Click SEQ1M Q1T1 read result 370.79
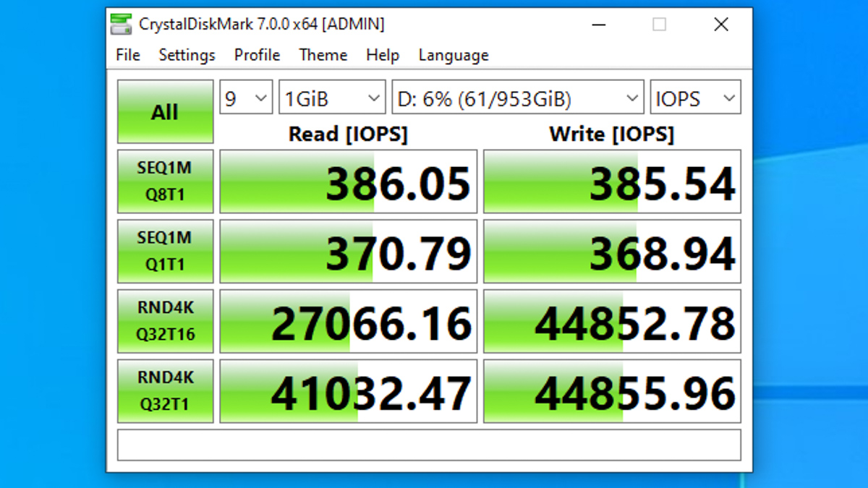Viewport: 868px width, 488px height. click(x=349, y=252)
